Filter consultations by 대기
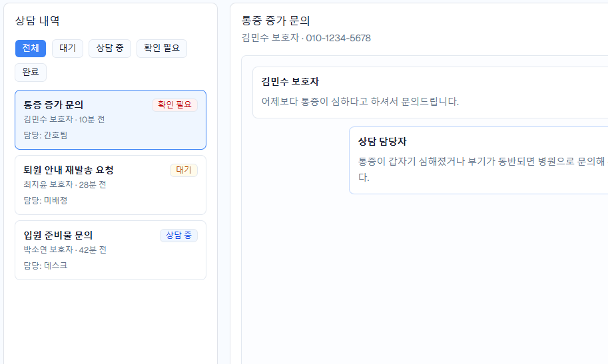608x364 pixels. [67, 49]
